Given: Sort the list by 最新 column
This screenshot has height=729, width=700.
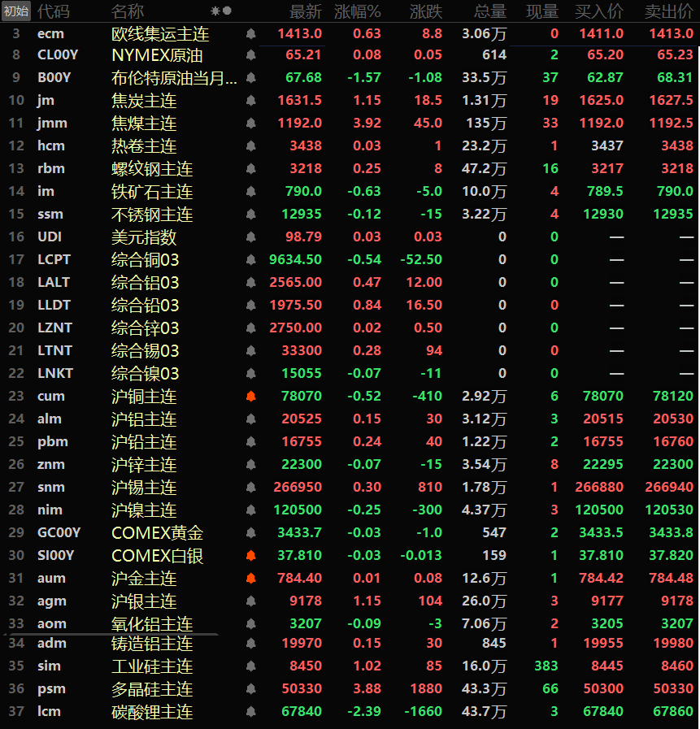Looking at the screenshot, I should [x=306, y=11].
